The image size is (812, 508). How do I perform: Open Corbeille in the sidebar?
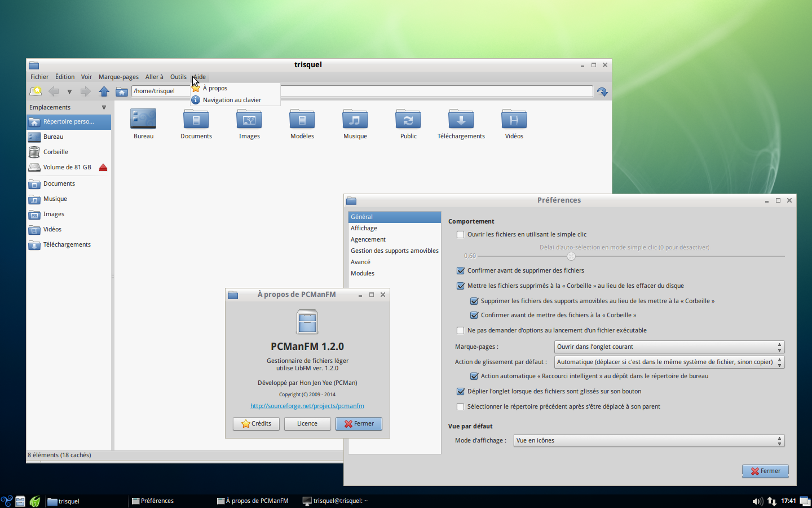[x=69, y=152]
